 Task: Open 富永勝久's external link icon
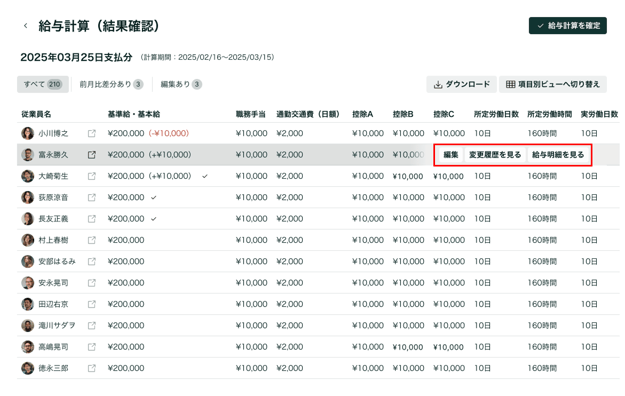pyautogui.click(x=92, y=155)
